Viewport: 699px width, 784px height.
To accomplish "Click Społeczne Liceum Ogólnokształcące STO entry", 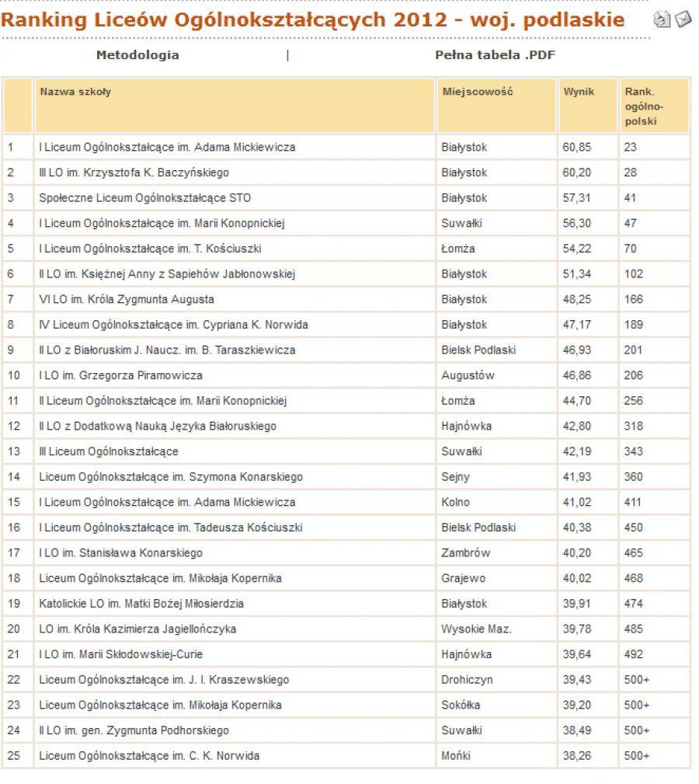I will coord(145,198).
